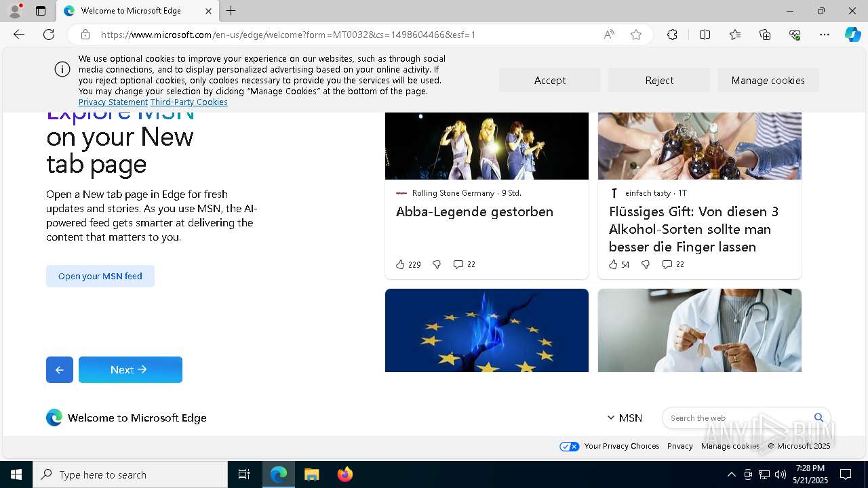Dislike the Flüssiges Gift article
This screenshot has height=488, width=868.
(x=646, y=264)
